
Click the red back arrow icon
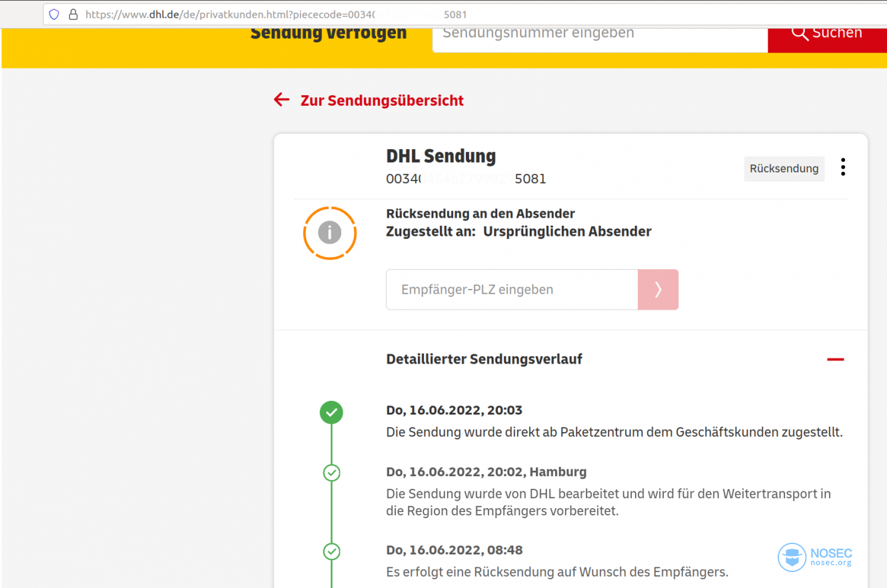pos(282,100)
